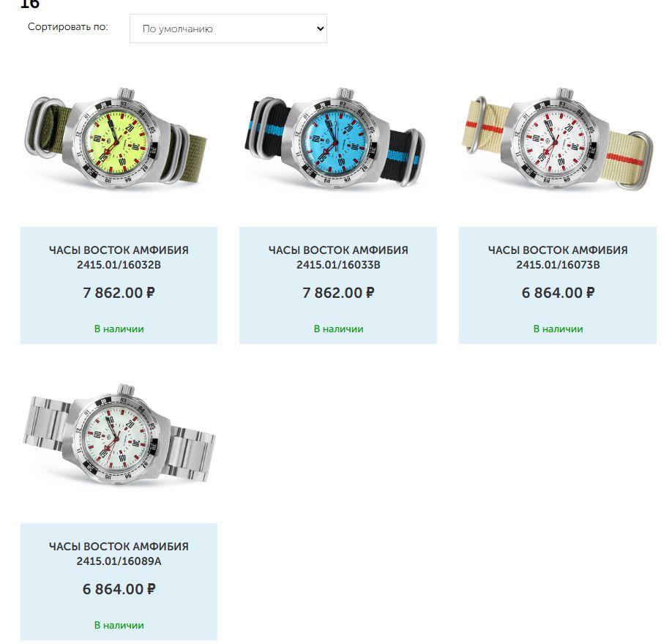The height and width of the screenshot is (644, 669).
Task: Click 'В наличии' status under model 16089A
Action: pos(119,625)
